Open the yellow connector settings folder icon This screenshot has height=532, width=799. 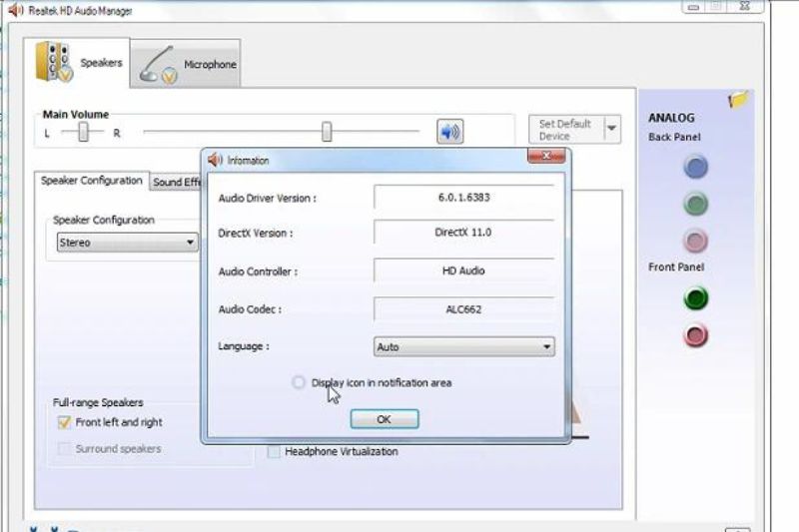738,99
